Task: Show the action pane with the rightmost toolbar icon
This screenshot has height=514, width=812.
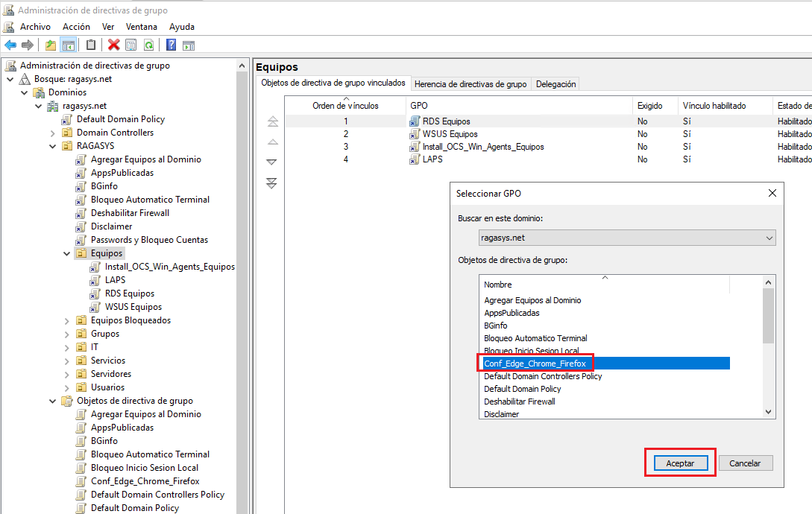Action: (189, 45)
